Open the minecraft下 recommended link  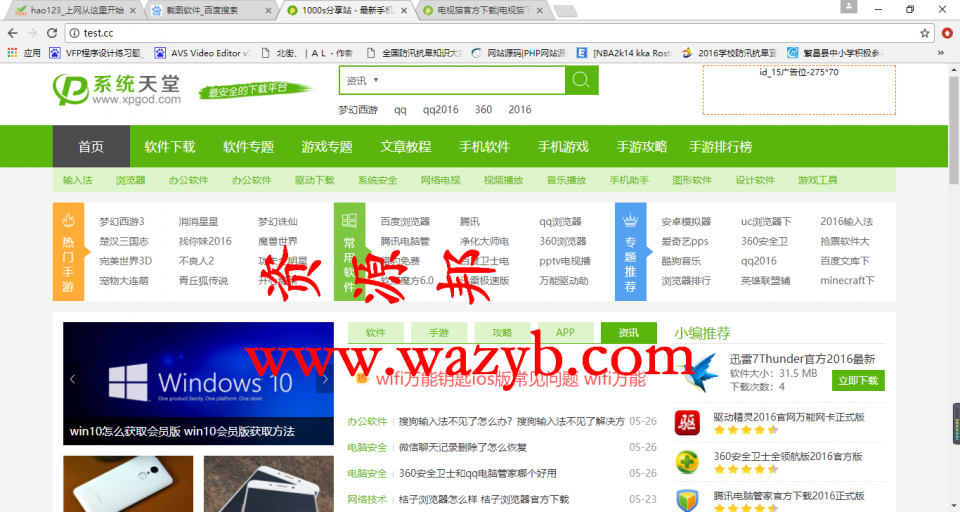[847, 280]
